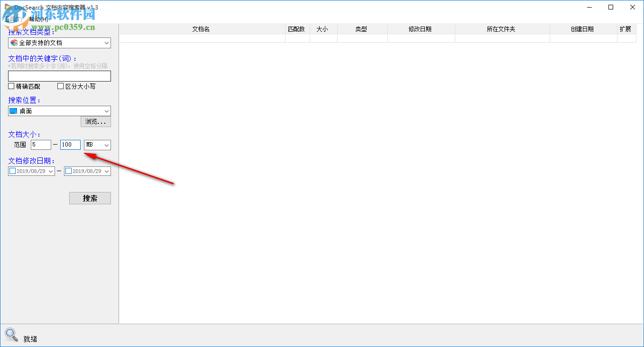Screen dimensions: 644x347
Task: Tick the end date checkbox under 文档修改日期
Action: [x=69, y=171]
